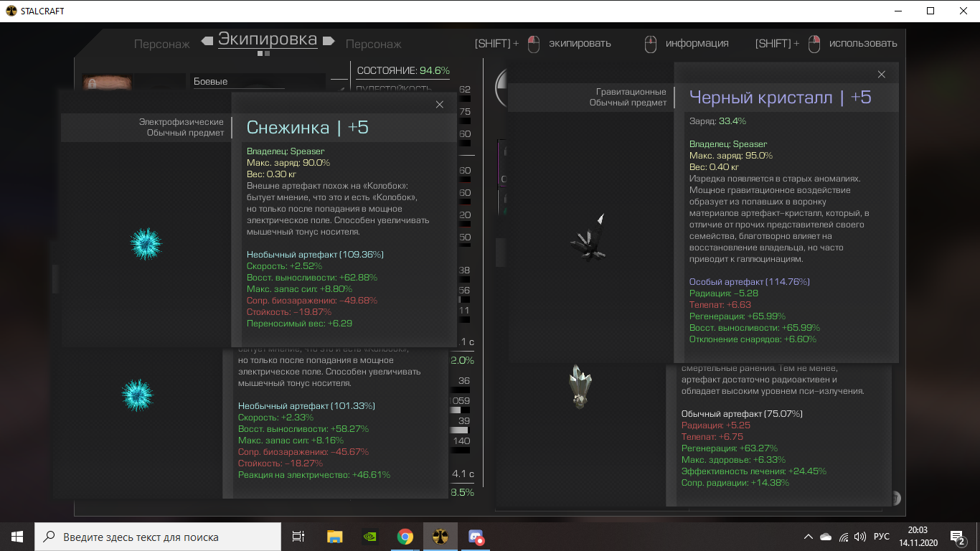Select the white crystal artifact image
Screen dimensions: 980x551
click(579, 386)
